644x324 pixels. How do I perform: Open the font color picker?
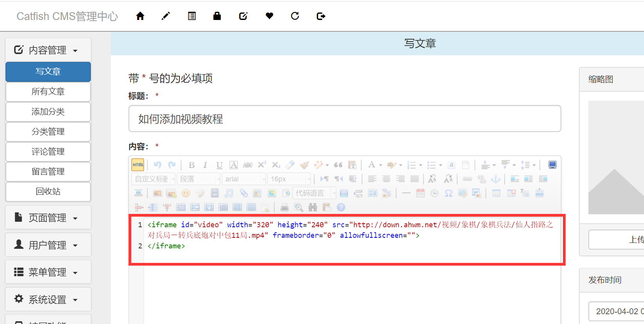pos(372,165)
